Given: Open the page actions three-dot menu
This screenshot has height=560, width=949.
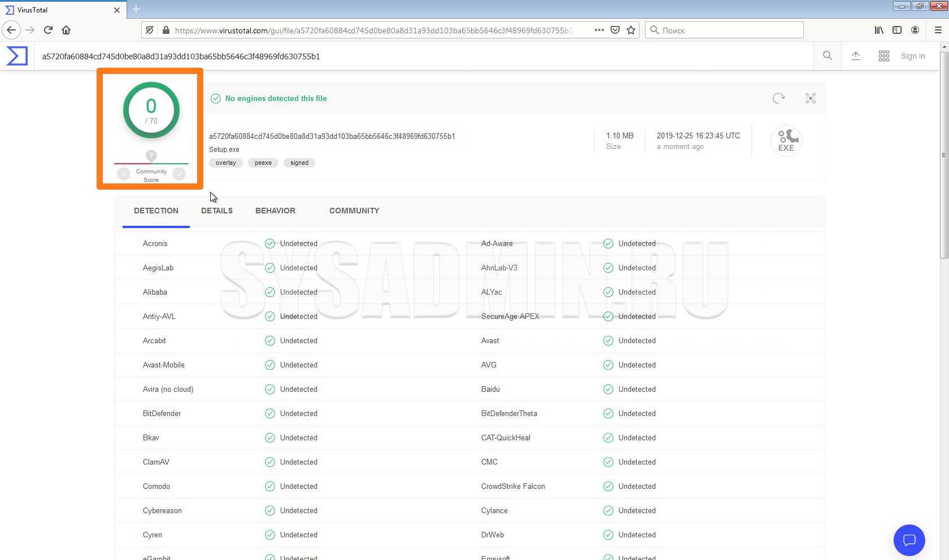Looking at the screenshot, I should pyautogui.click(x=599, y=30).
